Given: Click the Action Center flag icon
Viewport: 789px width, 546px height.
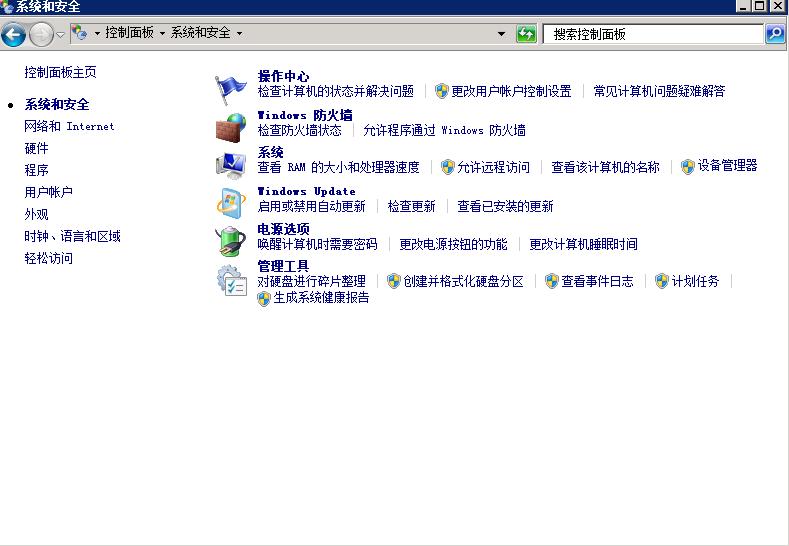Looking at the screenshot, I should click(230, 90).
